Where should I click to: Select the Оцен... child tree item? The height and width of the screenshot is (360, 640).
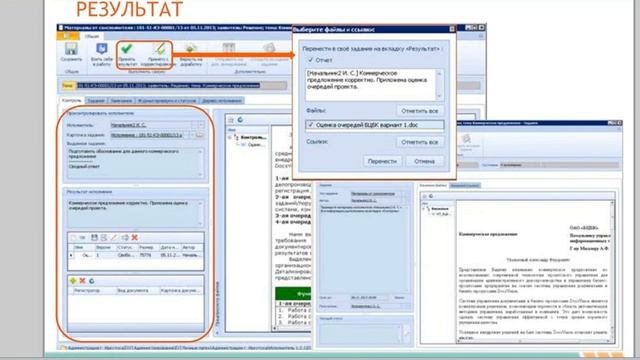tap(256, 144)
